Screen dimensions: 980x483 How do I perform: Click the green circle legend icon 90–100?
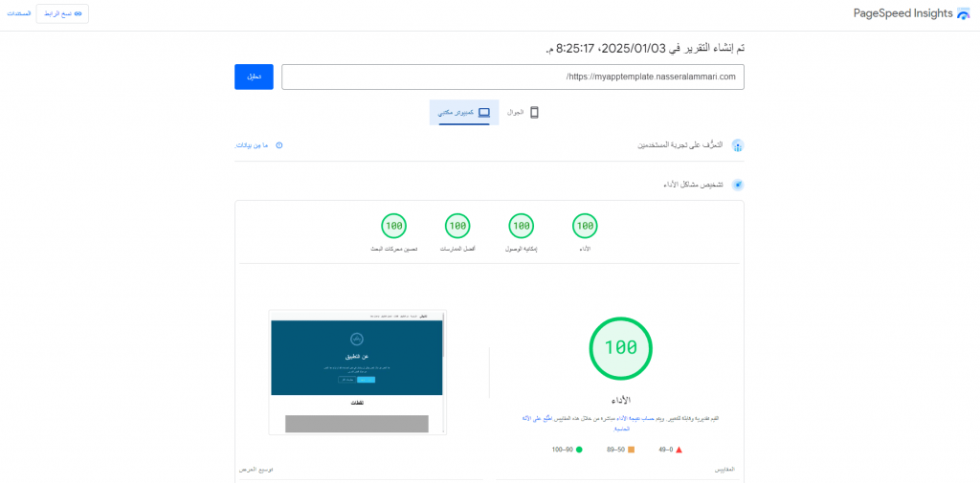579,450
